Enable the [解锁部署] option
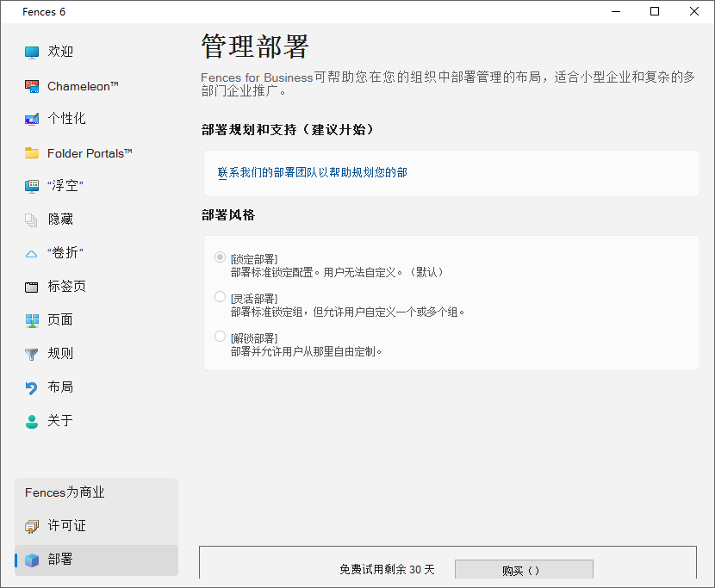Image resolution: width=715 pixels, height=588 pixels. (221, 336)
